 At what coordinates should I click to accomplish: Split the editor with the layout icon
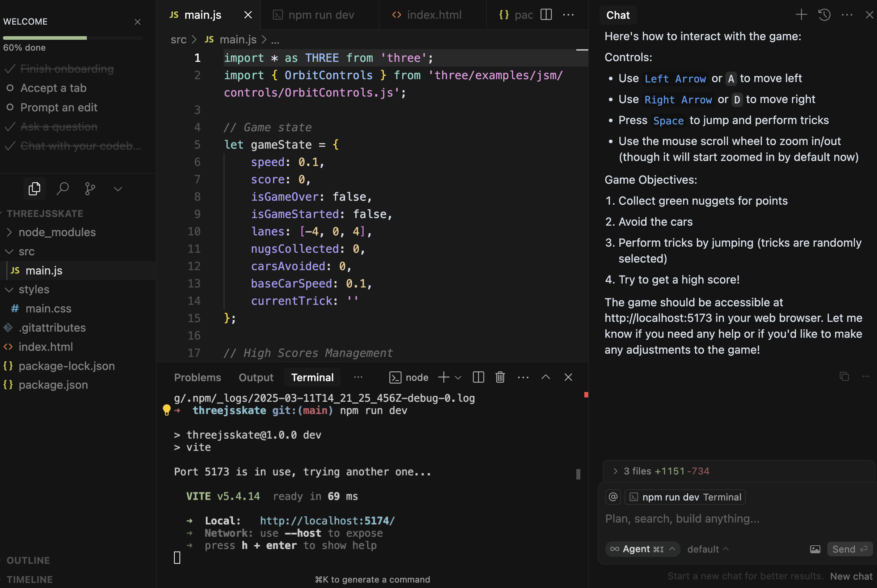(546, 15)
